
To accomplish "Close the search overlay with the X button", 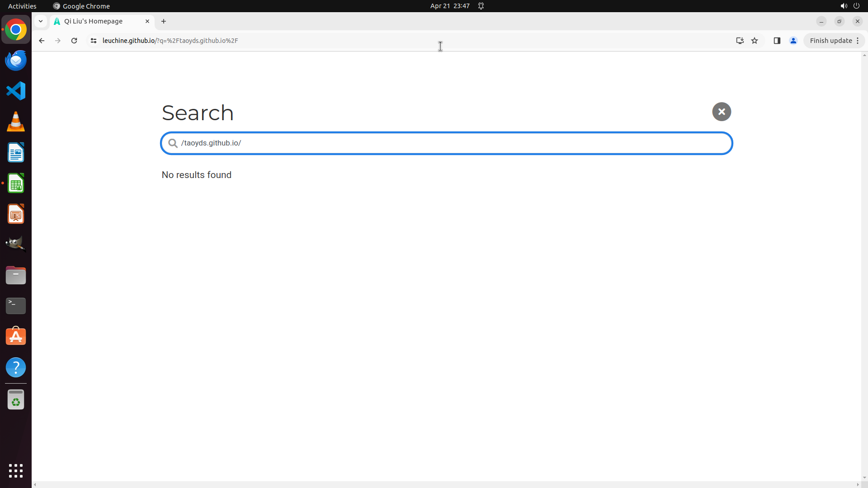I will point(722,112).
